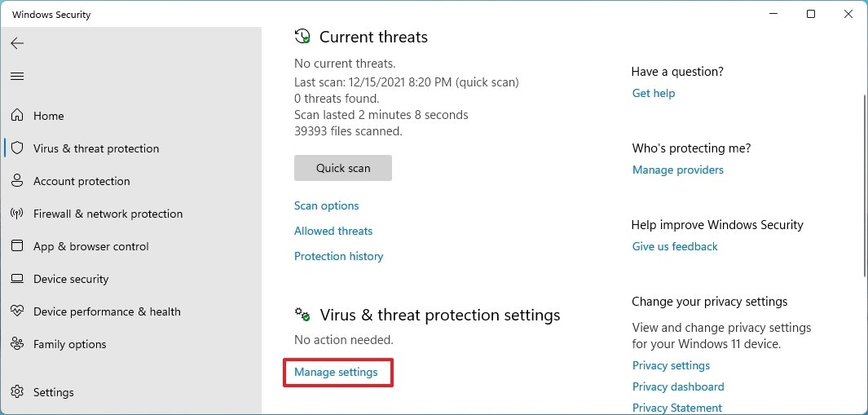Click 'Have a question?' heading
Image resolution: width=868 pixels, height=415 pixels.
coord(677,72)
